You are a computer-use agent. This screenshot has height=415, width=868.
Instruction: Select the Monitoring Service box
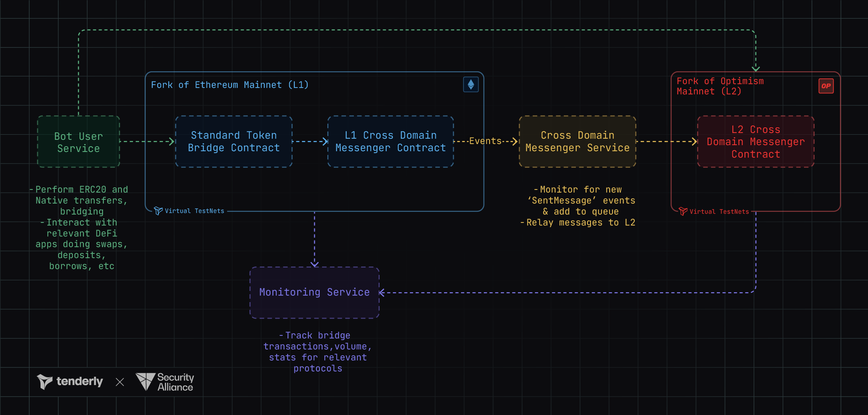pos(314,292)
